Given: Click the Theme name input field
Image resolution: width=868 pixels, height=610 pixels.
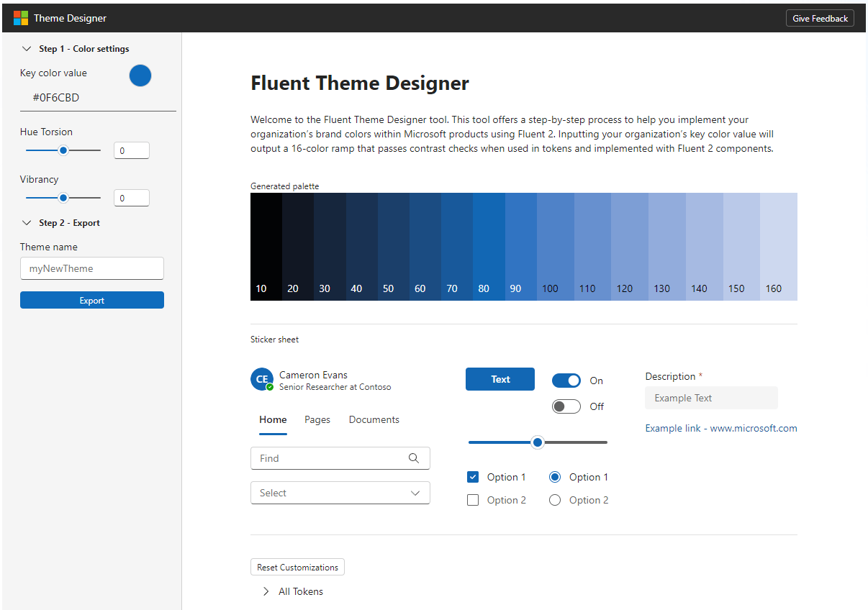Looking at the screenshot, I should pyautogui.click(x=92, y=268).
